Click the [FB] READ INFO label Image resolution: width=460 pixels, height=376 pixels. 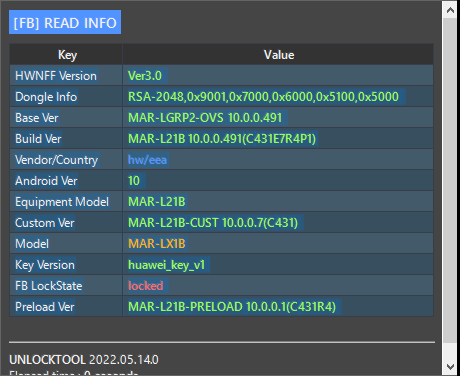coord(65,22)
